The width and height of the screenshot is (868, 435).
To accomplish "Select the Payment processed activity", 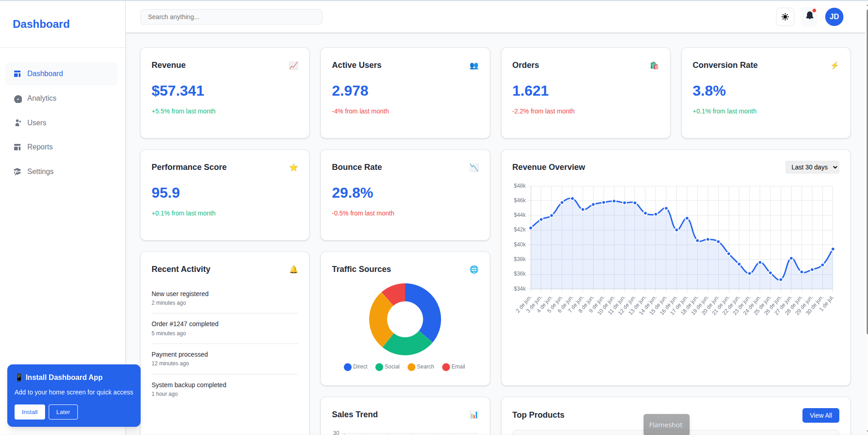I will click(225, 359).
